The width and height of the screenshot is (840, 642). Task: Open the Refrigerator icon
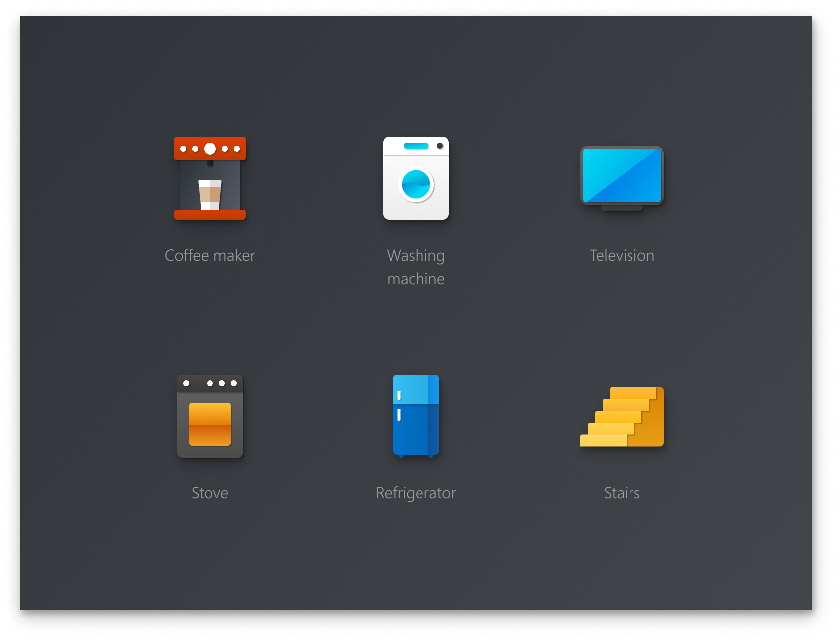tap(416, 416)
